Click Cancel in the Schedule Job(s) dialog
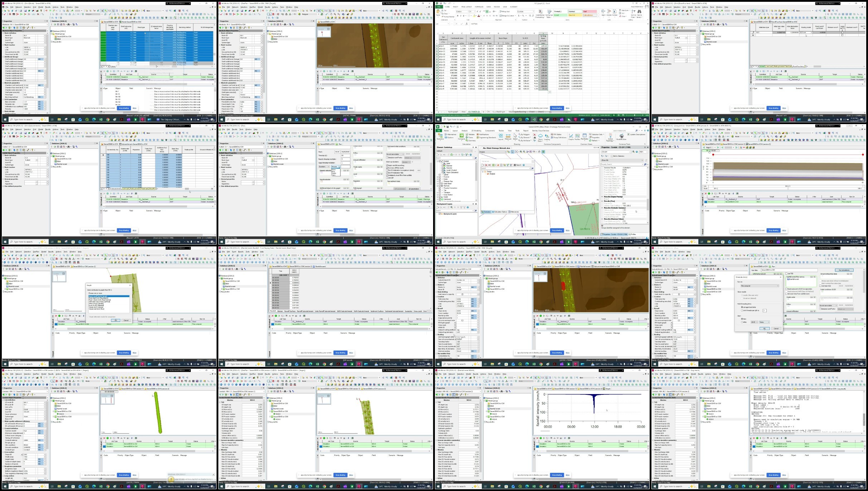Image resolution: width=868 pixels, height=491 pixels. click(776, 328)
